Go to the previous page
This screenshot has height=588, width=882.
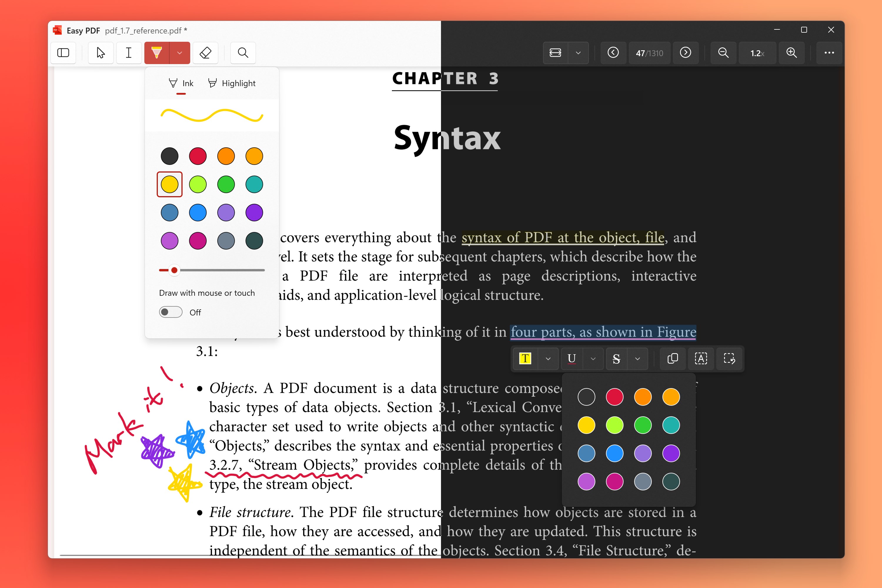pos(613,53)
